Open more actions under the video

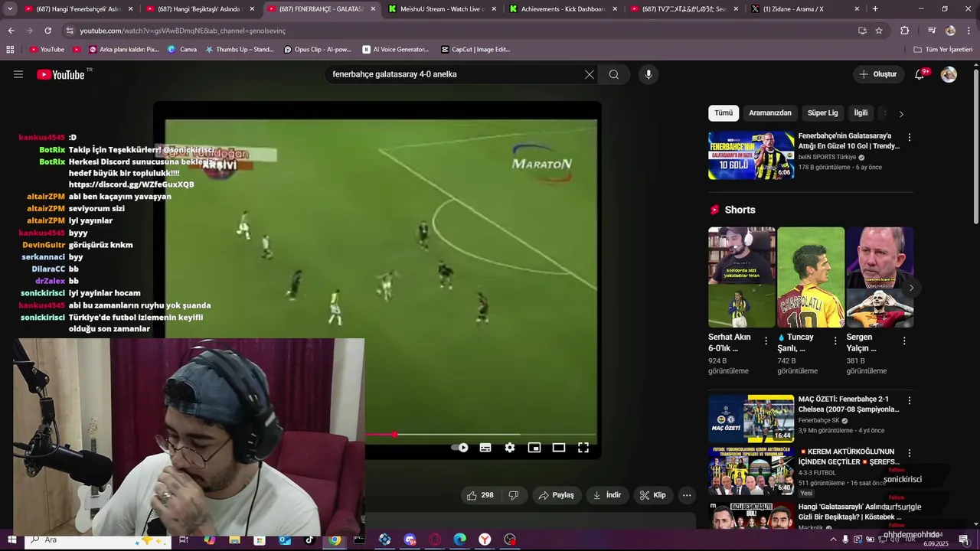pos(687,495)
